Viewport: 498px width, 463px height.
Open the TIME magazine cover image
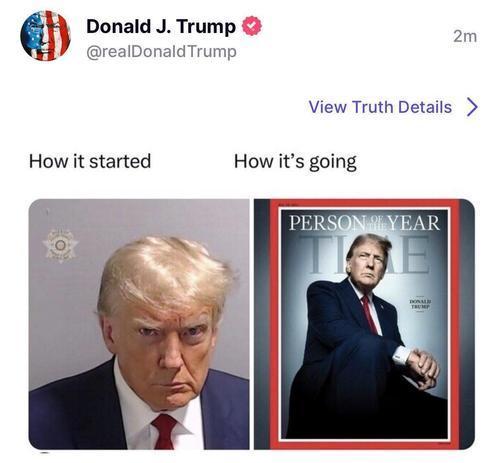coord(364,324)
